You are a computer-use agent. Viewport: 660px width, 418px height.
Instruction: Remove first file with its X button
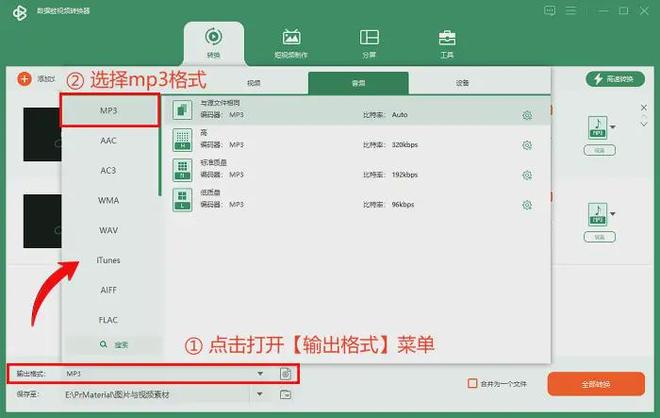pyautogui.click(x=644, y=107)
